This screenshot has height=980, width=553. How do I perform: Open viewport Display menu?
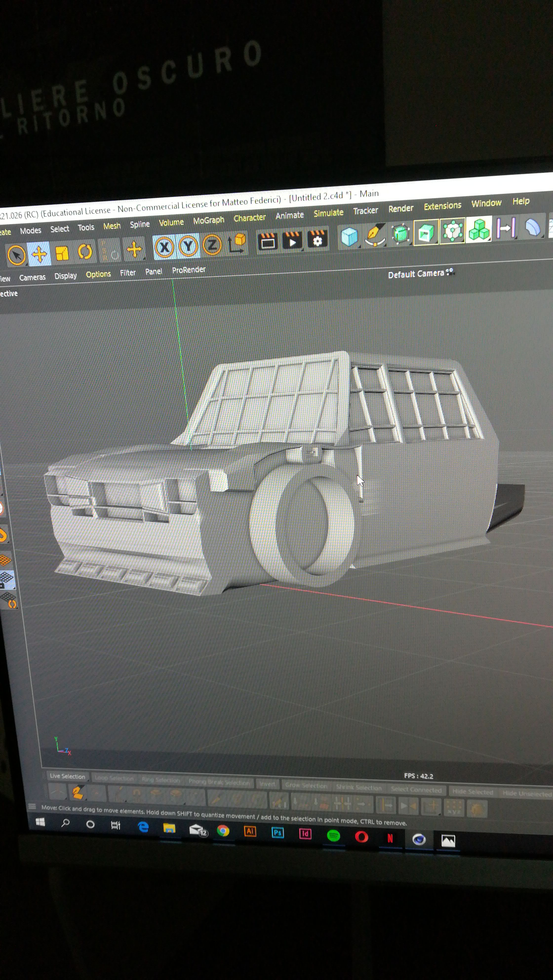[x=65, y=276]
